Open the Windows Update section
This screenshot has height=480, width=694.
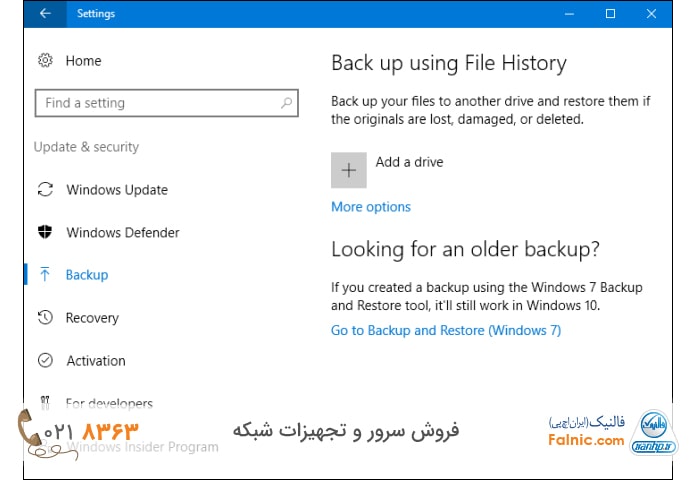click(117, 190)
